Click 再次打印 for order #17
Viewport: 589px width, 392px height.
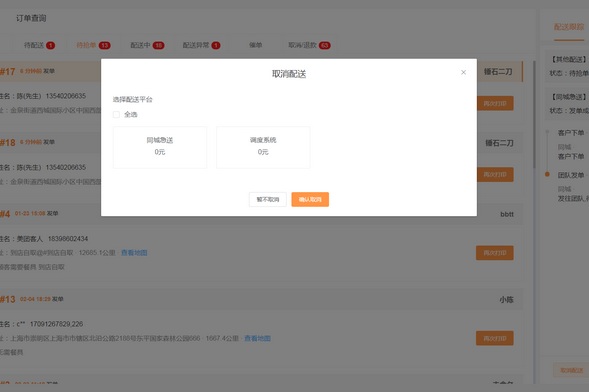pyautogui.click(x=495, y=103)
